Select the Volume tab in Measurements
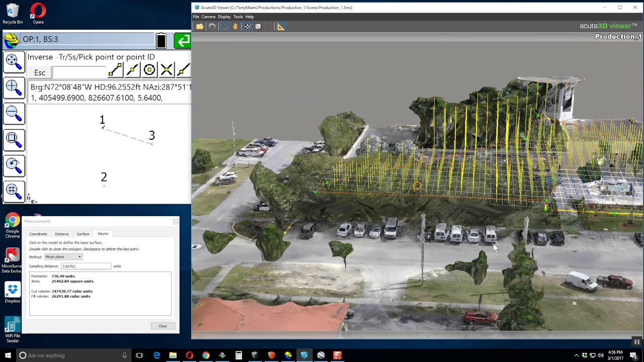Screen dimensions: 644x362 click(103, 234)
